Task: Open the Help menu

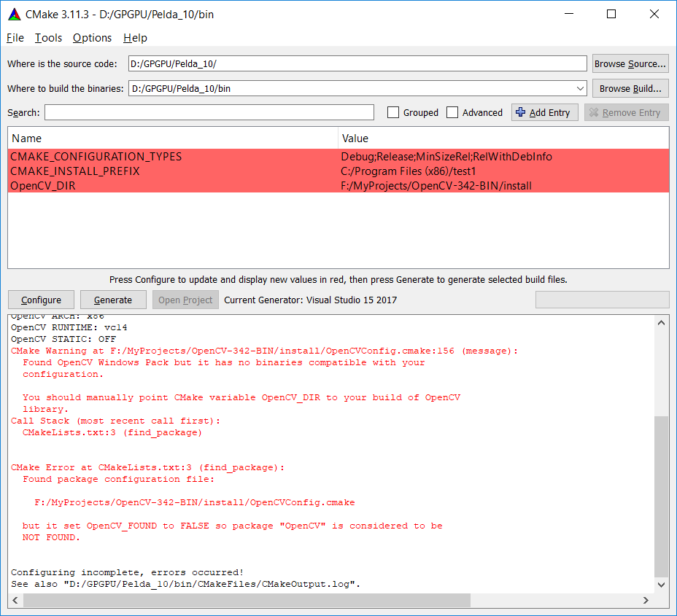Action: [x=135, y=38]
